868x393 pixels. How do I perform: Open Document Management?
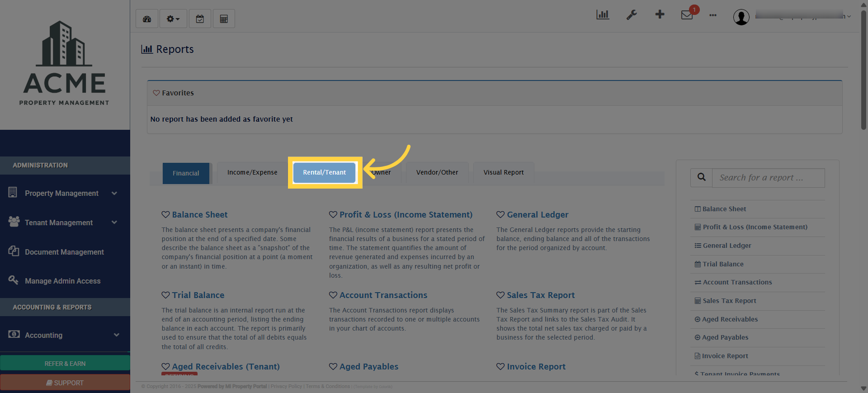pos(65,252)
